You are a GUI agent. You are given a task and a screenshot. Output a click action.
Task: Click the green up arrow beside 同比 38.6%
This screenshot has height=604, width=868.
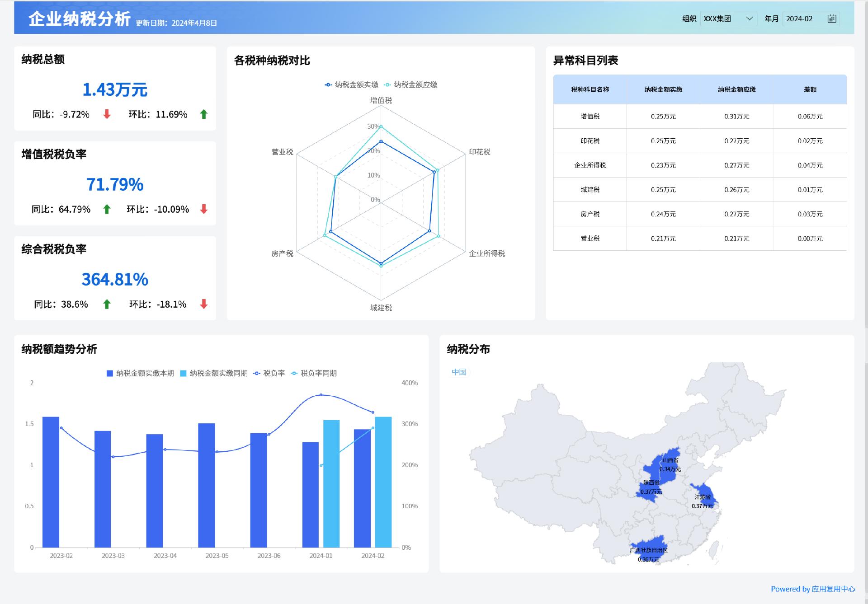pyautogui.click(x=107, y=304)
